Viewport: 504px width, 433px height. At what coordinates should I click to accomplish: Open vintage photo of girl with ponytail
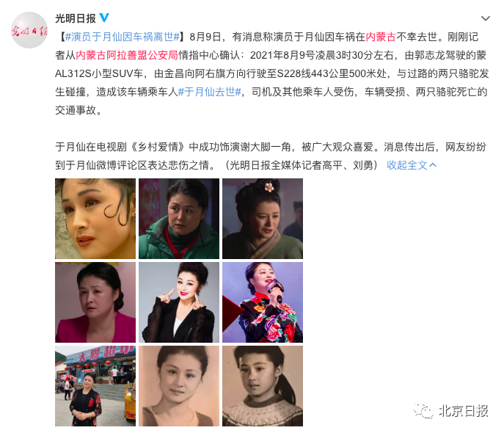click(x=263, y=386)
